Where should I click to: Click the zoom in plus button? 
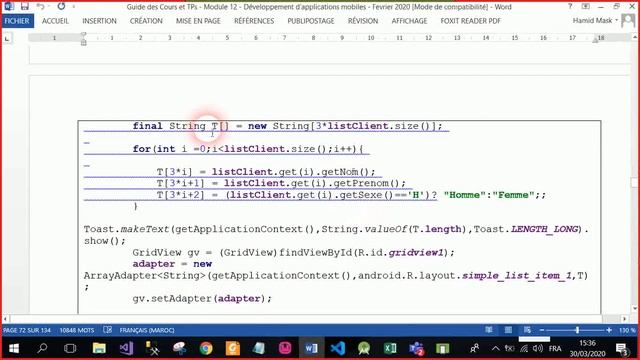coord(609,330)
